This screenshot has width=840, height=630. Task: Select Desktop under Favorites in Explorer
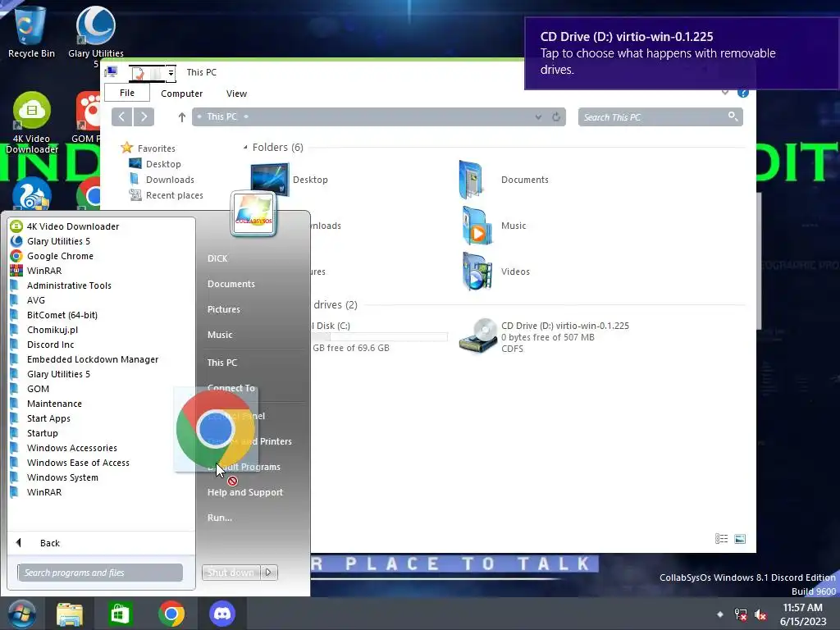tap(163, 164)
